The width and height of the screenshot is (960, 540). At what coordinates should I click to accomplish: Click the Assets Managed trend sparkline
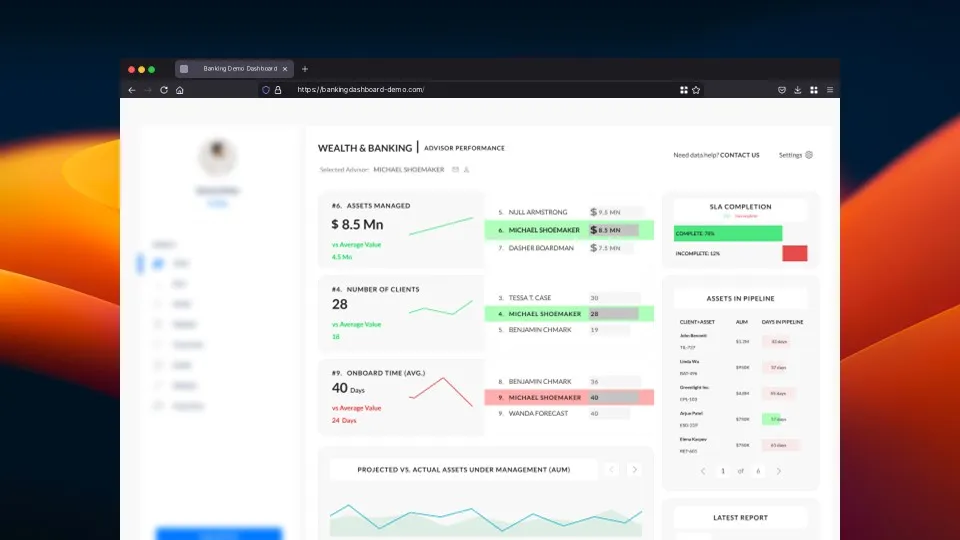441,226
